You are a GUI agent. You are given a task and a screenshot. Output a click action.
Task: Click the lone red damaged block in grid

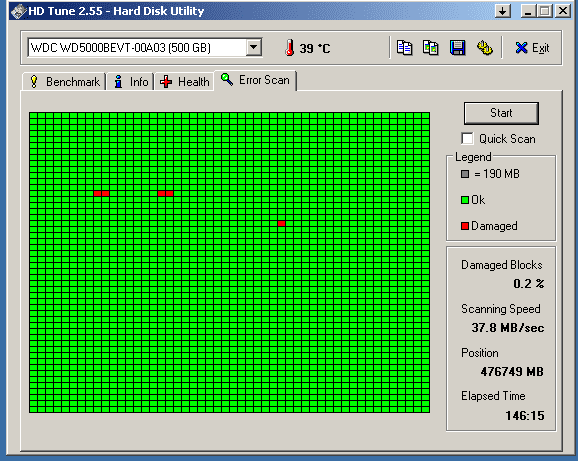pyautogui.click(x=281, y=223)
